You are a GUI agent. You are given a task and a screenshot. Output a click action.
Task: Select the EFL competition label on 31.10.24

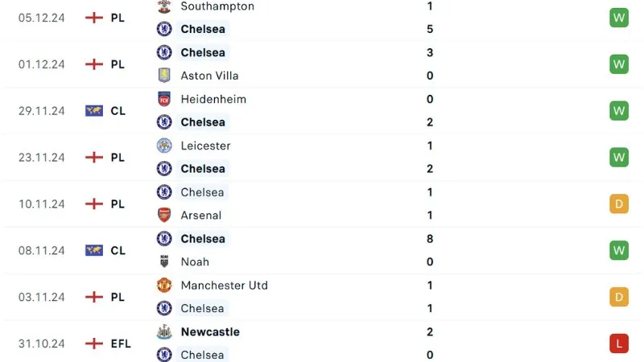point(120,343)
